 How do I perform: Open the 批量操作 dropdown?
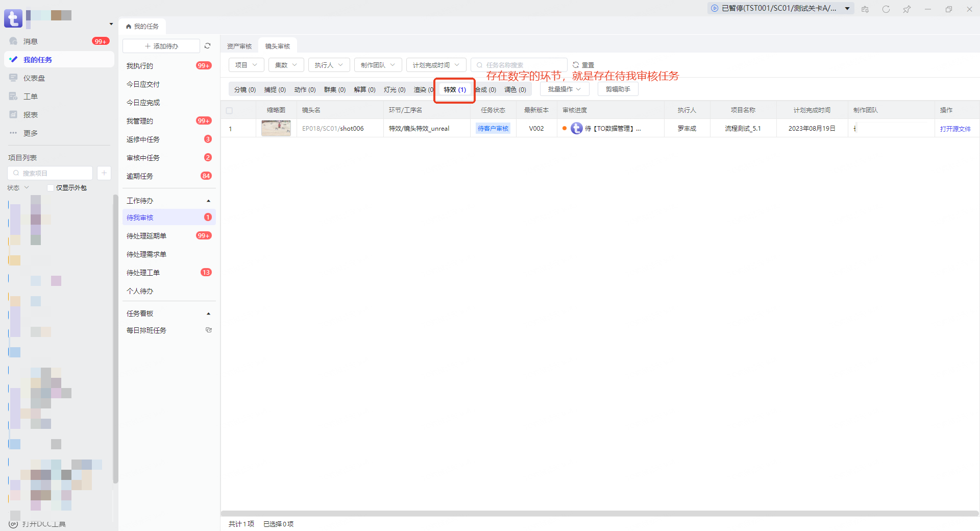[x=564, y=89]
